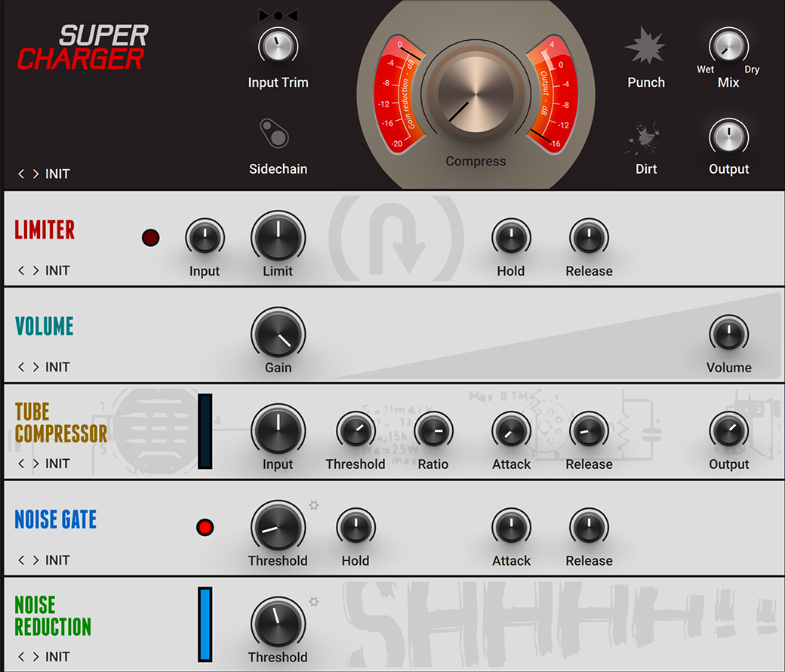Click the Limiter Release knob

[x=590, y=237]
